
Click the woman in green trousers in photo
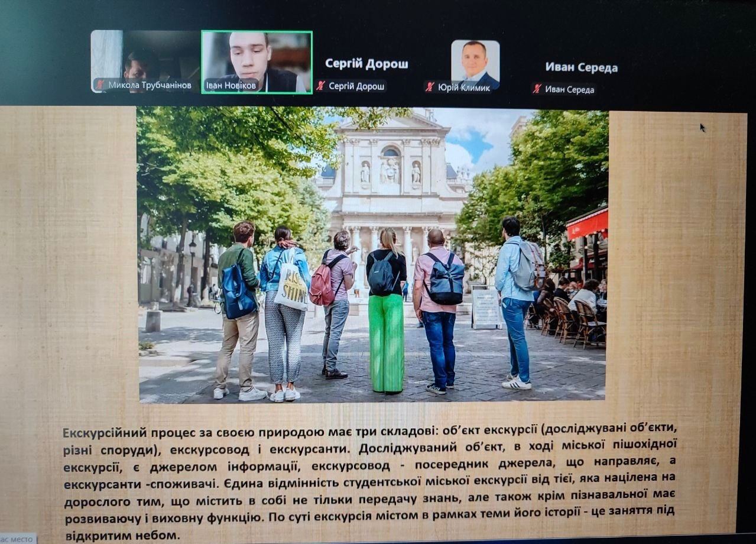(386, 313)
